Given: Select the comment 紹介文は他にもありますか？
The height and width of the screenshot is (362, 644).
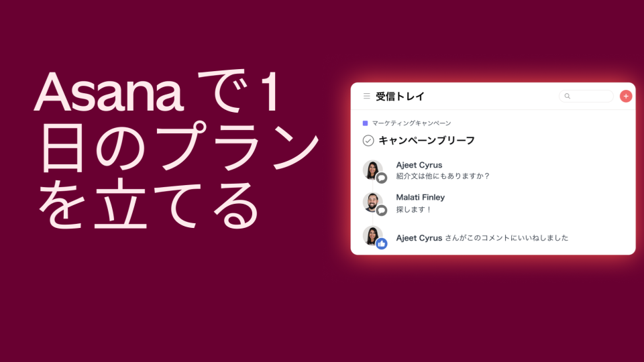Looking at the screenshot, I should (x=443, y=176).
